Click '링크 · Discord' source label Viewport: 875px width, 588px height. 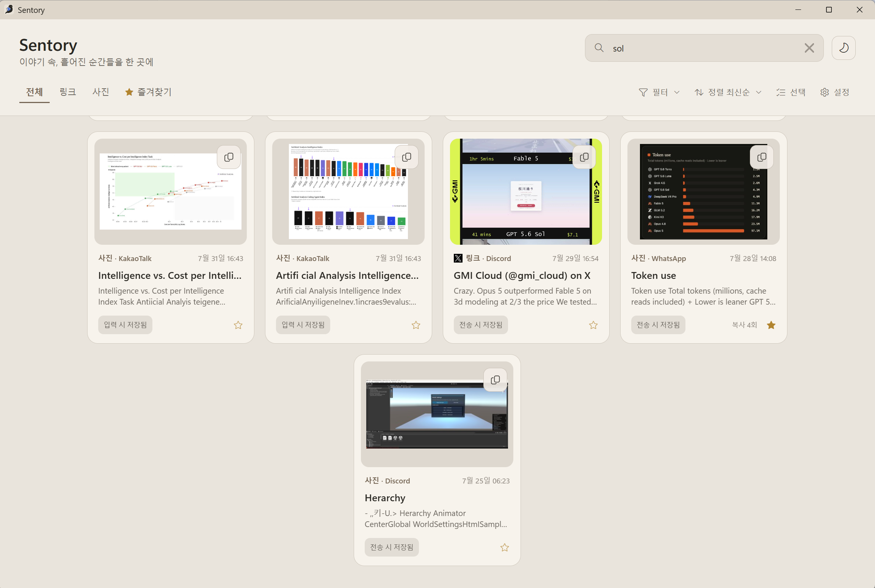tap(488, 258)
